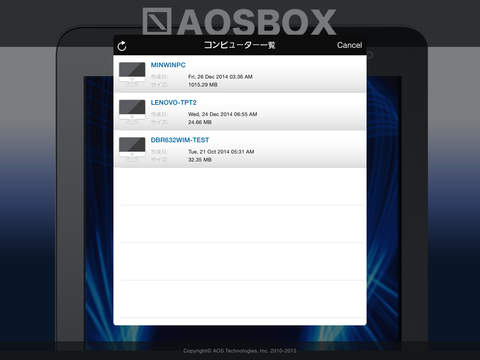Click the DBR632WIM-TEST monitor icon
This screenshot has height=360, width=480.
pos(132,147)
